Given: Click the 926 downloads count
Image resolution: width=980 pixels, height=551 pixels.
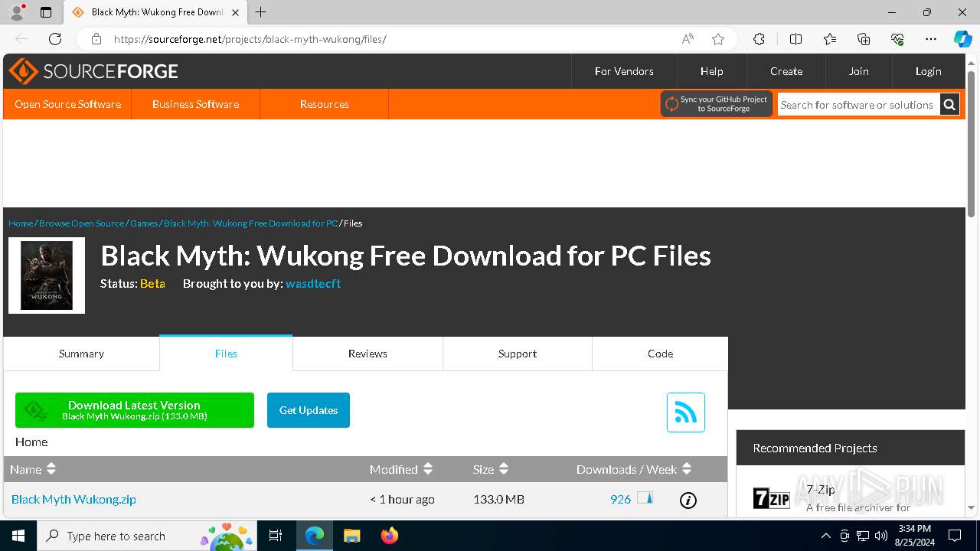Looking at the screenshot, I should (x=620, y=499).
